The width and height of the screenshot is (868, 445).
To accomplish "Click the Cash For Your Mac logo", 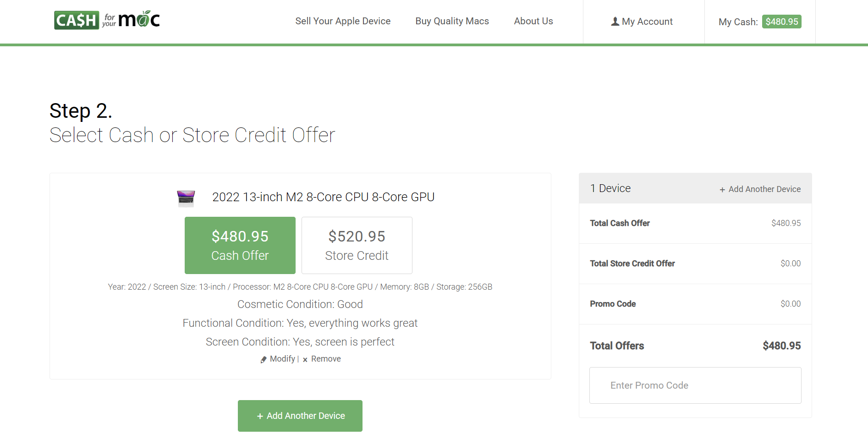I will coord(106,19).
